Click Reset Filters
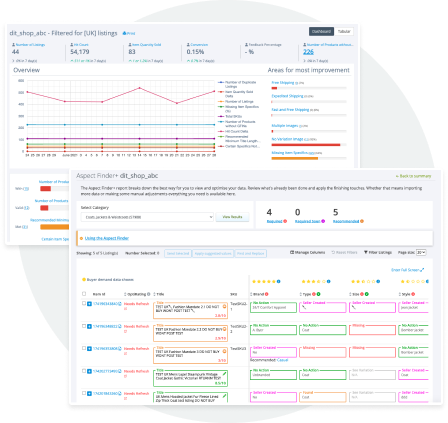 (344, 252)
